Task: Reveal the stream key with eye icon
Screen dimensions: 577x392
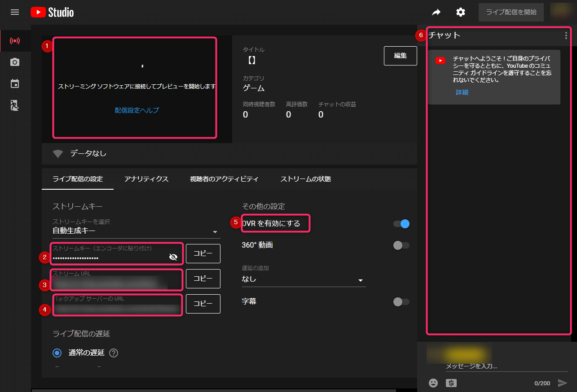Action: 173,257
